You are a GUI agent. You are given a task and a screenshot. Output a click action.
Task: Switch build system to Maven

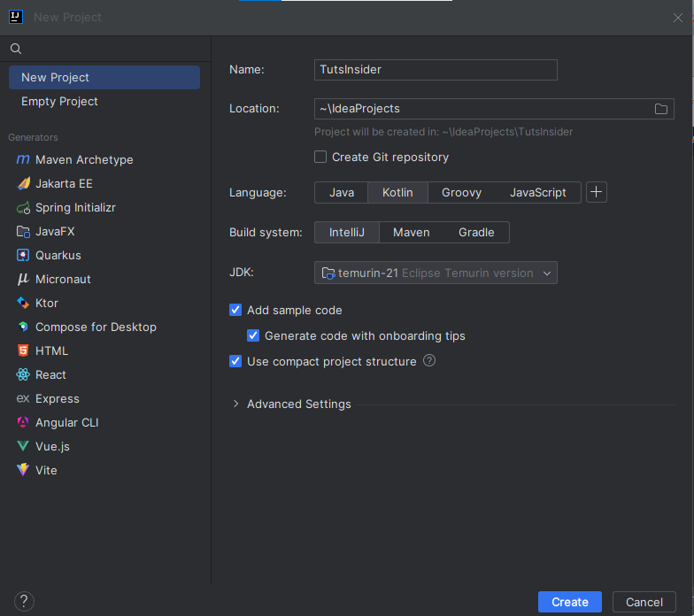(x=411, y=232)
